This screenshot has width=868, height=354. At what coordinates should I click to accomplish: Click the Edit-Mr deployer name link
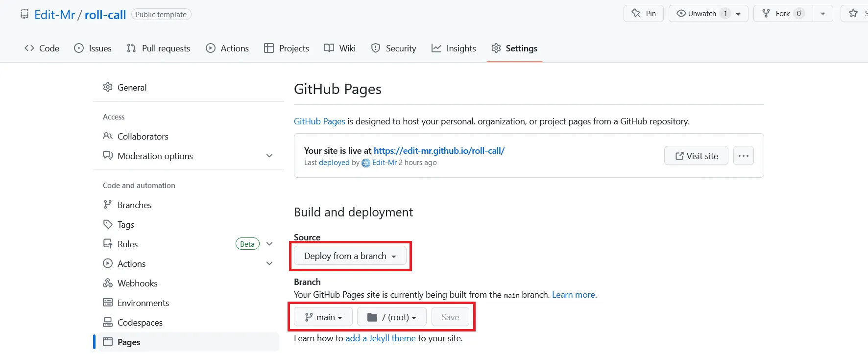pos(385,163)
